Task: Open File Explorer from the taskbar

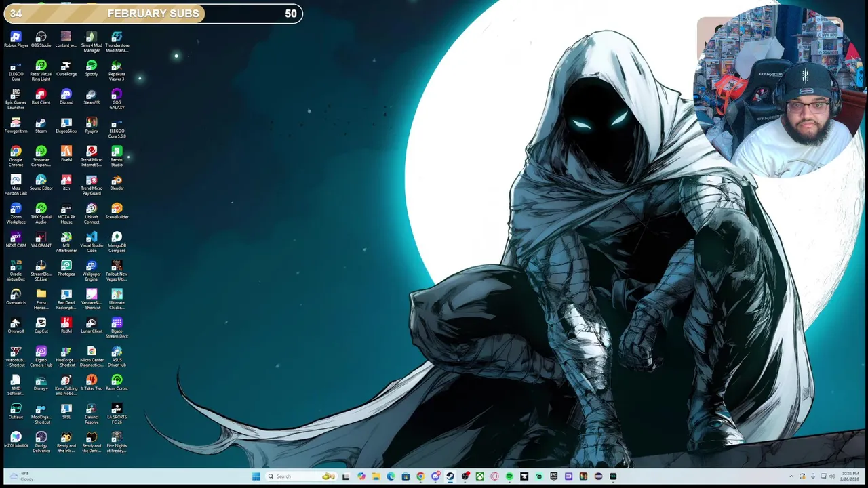Action: 375,476
